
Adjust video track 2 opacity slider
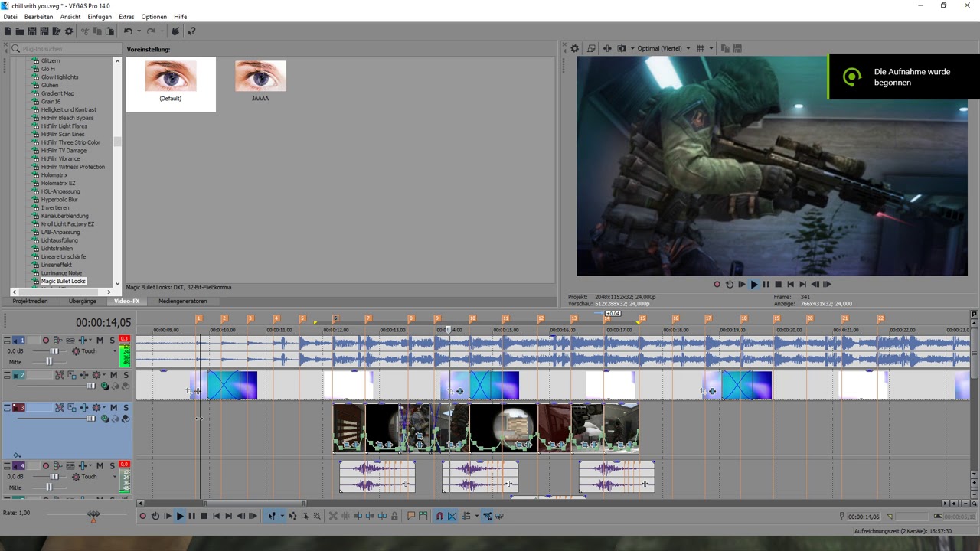point(90,386)
